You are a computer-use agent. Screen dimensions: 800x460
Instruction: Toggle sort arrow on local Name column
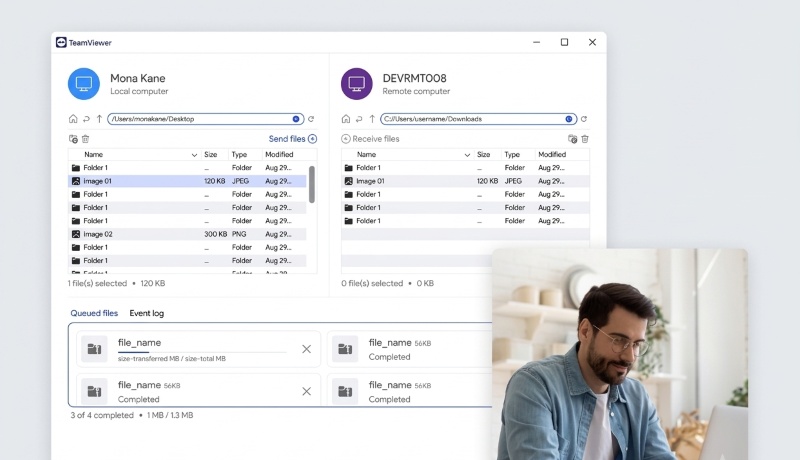point(194,155)
